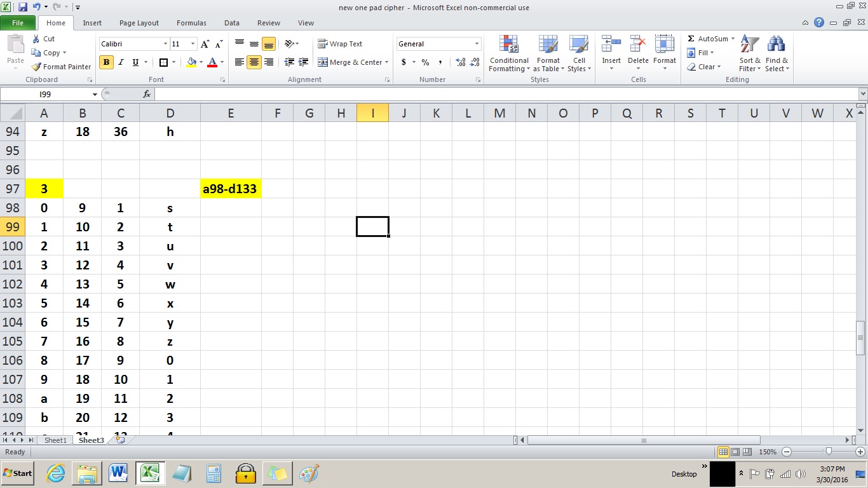Expand the Font Color dropdown arrow
Viewport: 868px width, 488px height.
pos(222,62)
